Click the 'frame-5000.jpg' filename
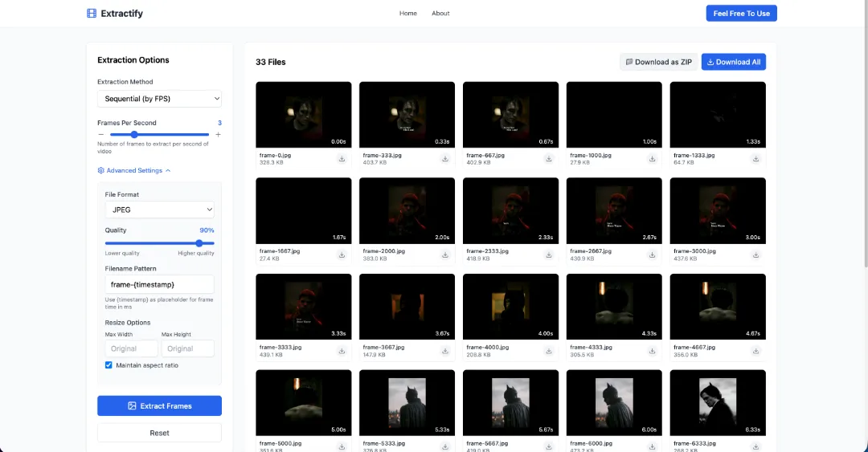Image resolution: width=868 pixels, height=452 pixels. tap(280, 443)
